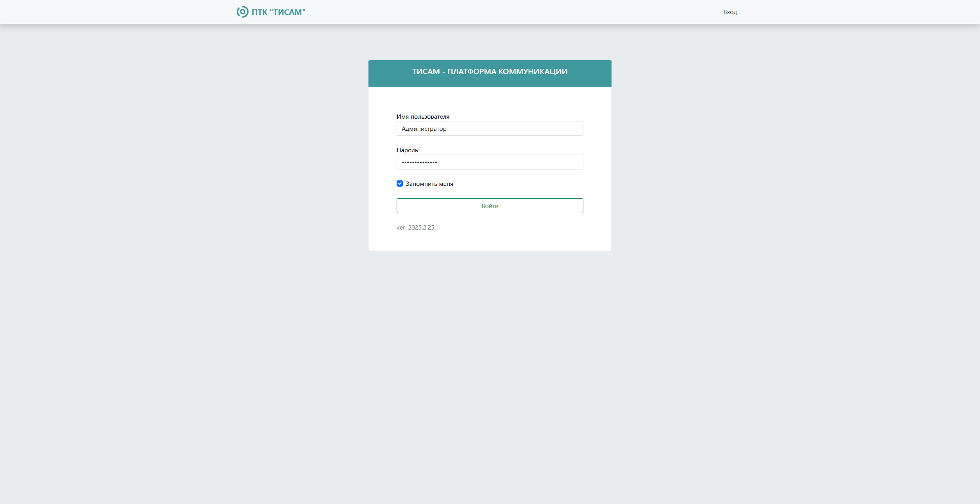980x504 pixels.
Task: Focus the Имя пользователя input field
Action: [x=490, y=128]
